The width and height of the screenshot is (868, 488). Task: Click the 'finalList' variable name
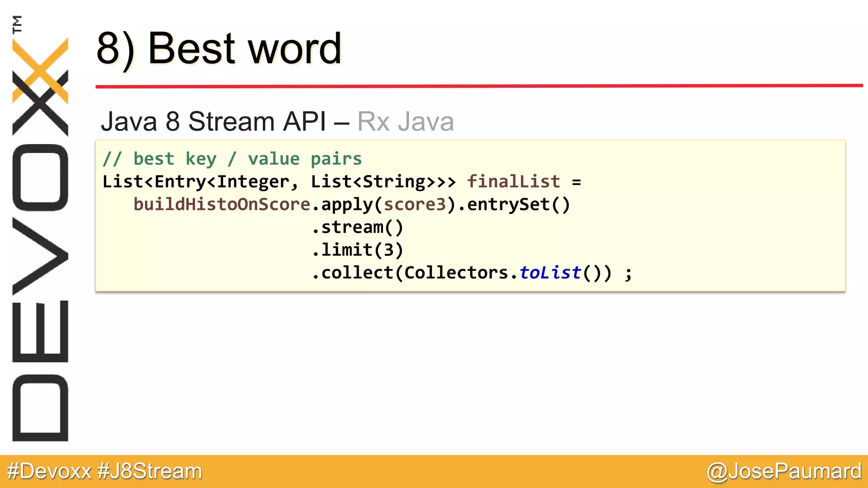pos(514,181)
